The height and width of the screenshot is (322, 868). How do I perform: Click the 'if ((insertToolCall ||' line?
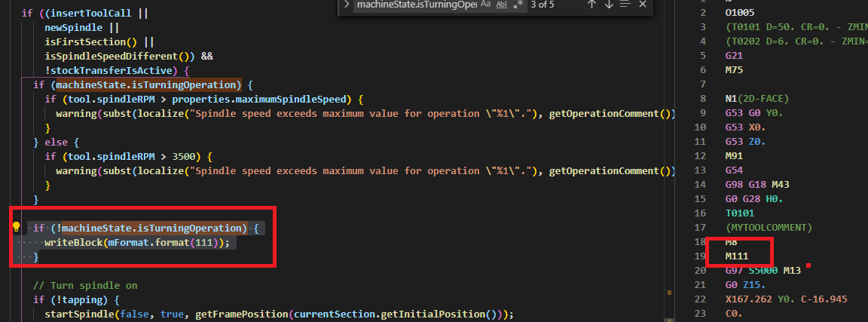84,14
